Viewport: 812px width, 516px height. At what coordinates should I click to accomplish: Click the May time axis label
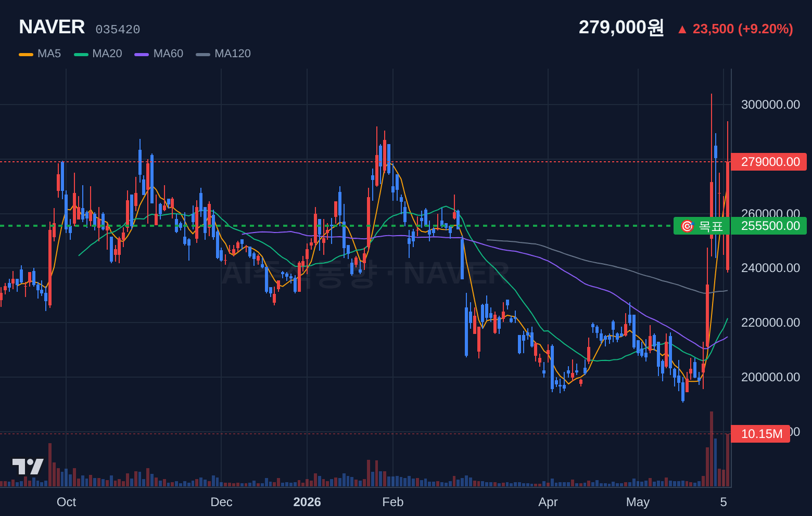tap(638, 502)
